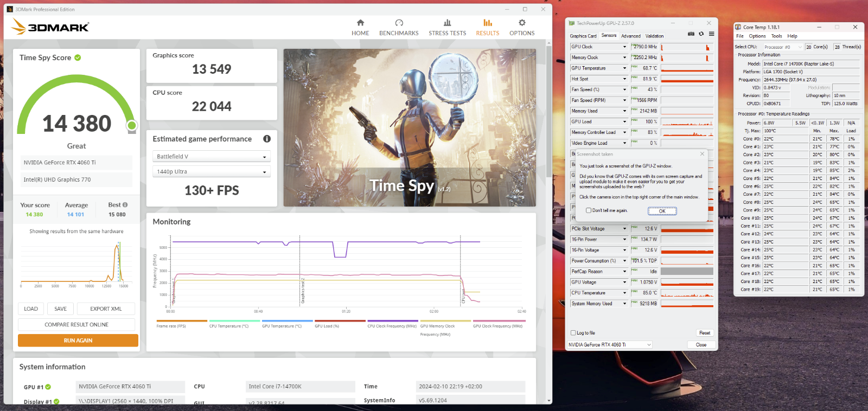868x411 pixels.
Task: Click COMPARE RESULT ONLINE
Action: tap(76, 325)
